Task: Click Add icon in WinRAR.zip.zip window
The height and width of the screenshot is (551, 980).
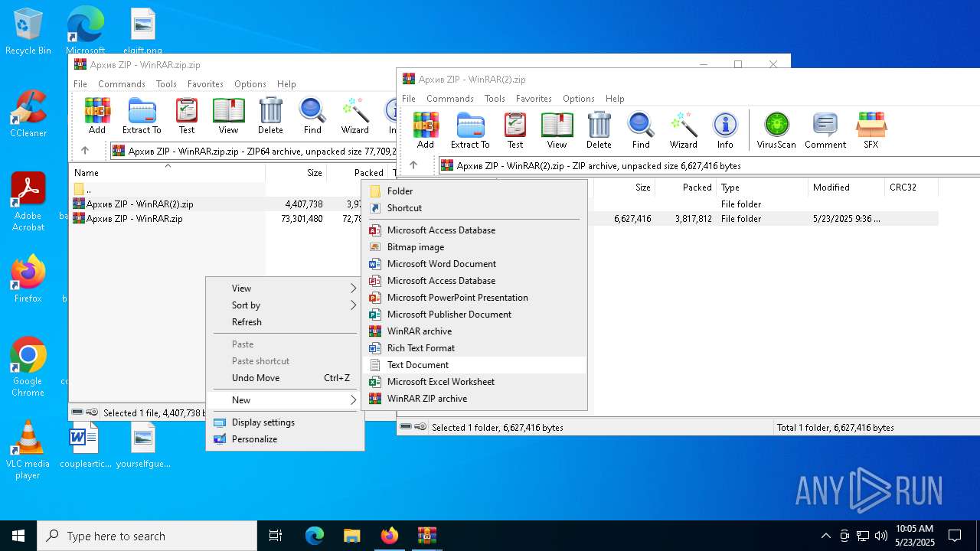Action: [x=97, y=116]
